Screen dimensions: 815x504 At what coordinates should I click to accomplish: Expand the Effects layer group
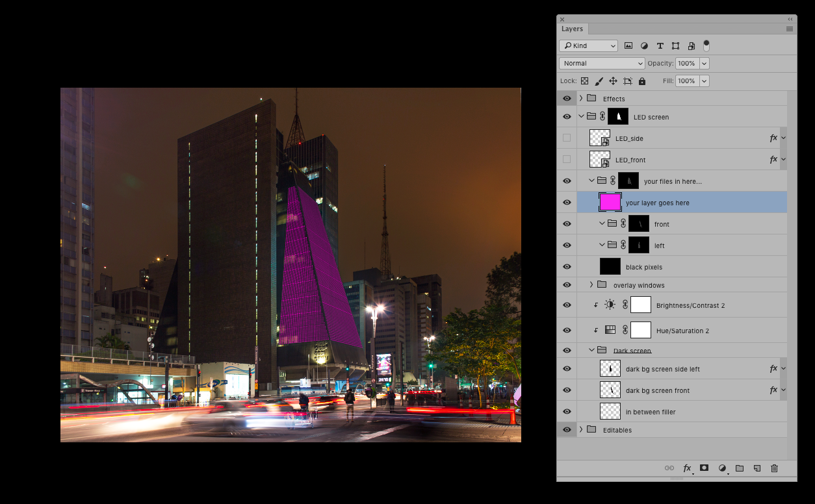click(581, 99)
